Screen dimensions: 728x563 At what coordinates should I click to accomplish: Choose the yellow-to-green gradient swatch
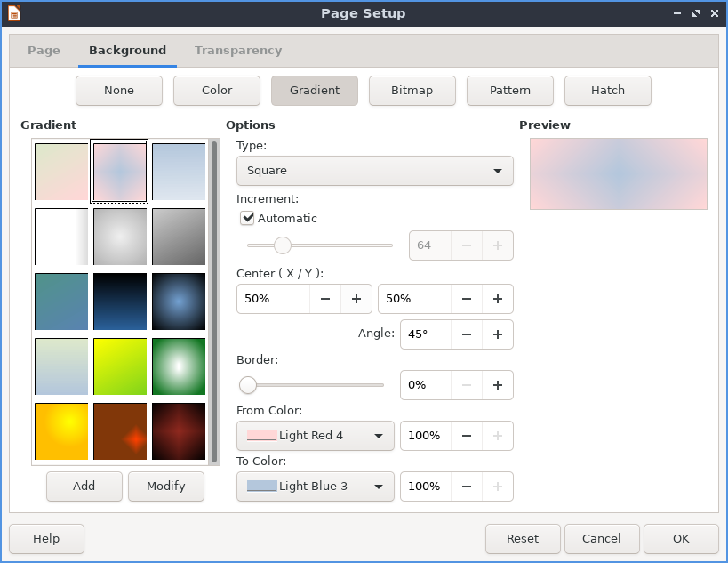point(120,366)
